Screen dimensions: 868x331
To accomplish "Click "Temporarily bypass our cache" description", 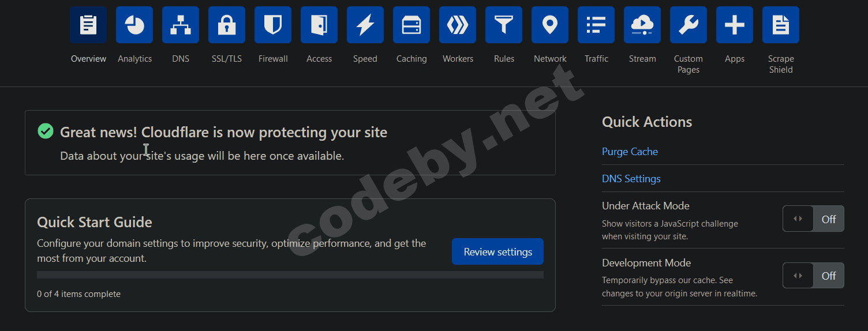I will coord(679,287).
